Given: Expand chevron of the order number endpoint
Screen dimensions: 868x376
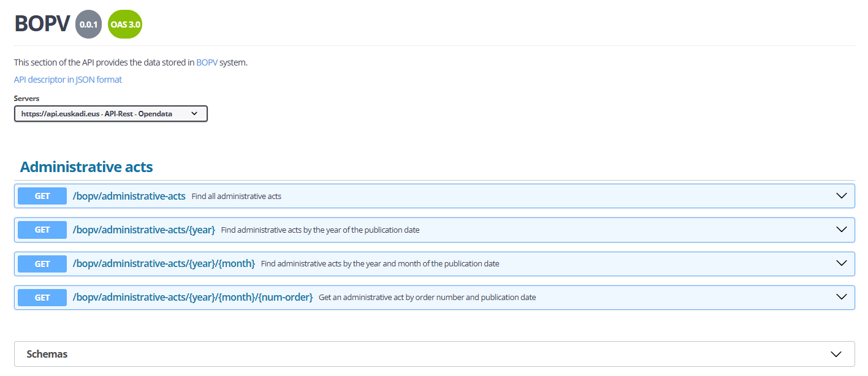Looking at the screenshot, I should tap(841, 297).
